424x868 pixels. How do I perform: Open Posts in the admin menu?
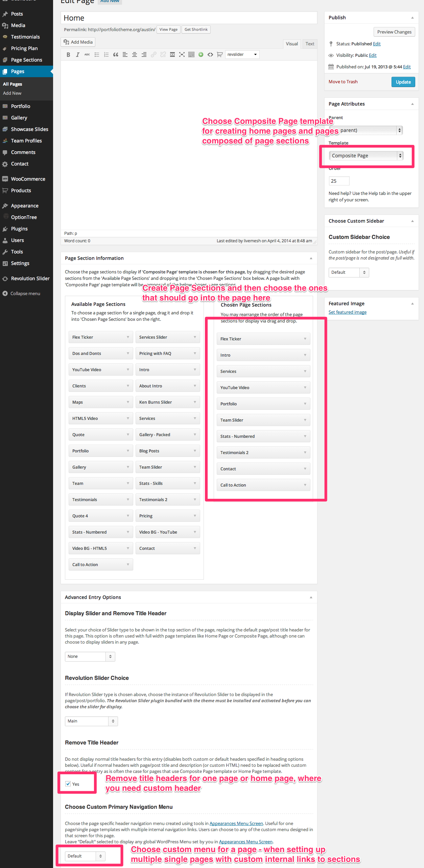[17, 14]
